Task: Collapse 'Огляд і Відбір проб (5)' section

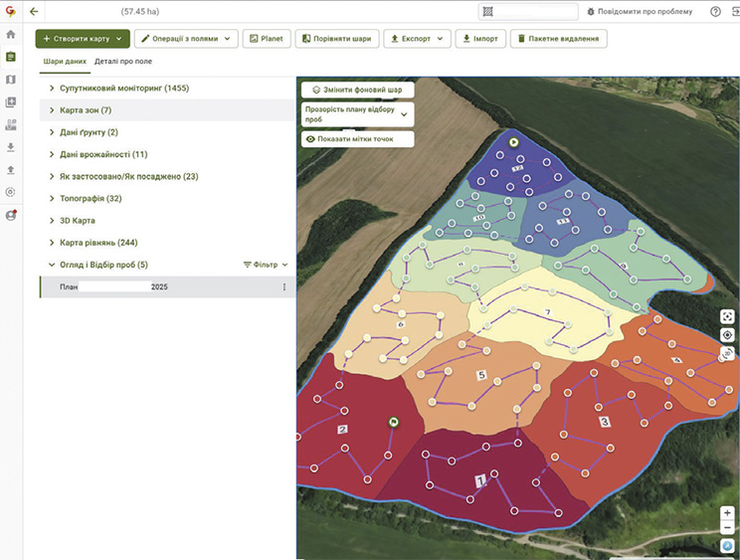Action: tap(52, 265)
